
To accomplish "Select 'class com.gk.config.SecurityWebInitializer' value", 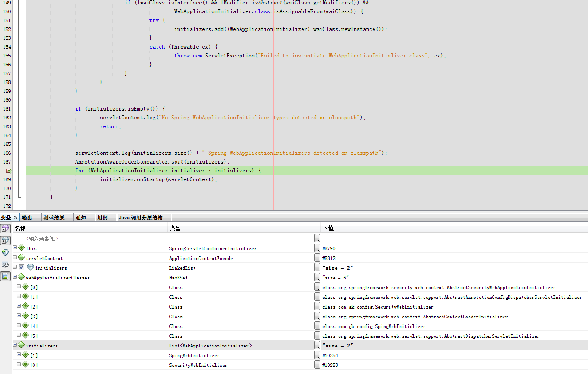I will pyautogui.click(x=378, y=307).
